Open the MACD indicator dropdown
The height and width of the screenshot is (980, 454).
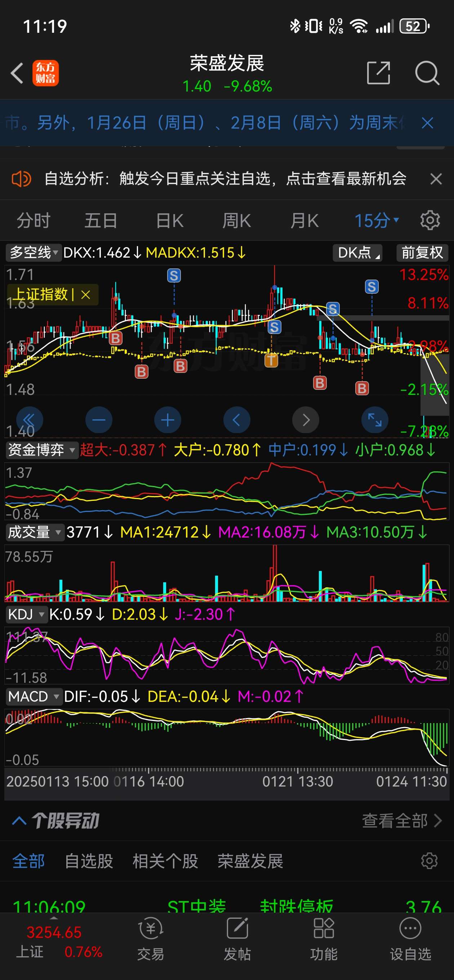click(x=34, y=696)
